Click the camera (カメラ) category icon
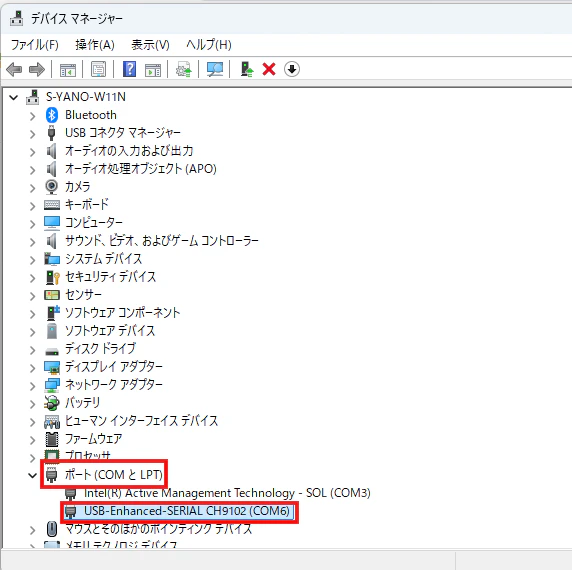Image resolution: width=572 pixels, height=570 pixels. [x=51, y=187]
